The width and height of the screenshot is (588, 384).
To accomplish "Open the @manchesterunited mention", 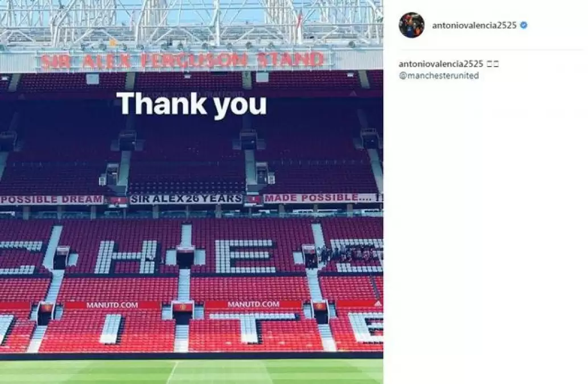I will click(x=439, y=76).
